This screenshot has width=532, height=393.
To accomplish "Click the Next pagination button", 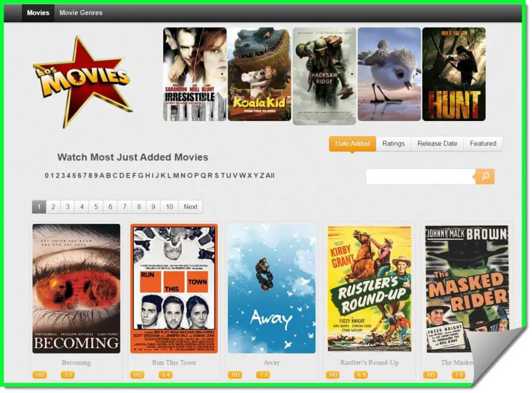I will pos(190,207).
